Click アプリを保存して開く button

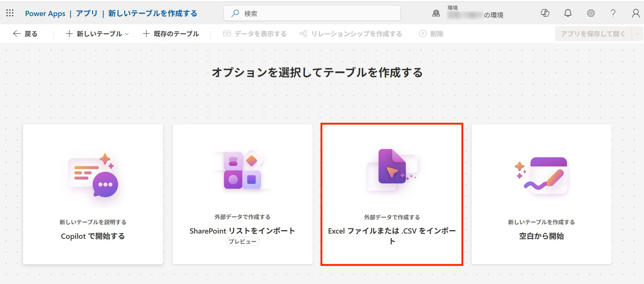click(x=593, y=34)
